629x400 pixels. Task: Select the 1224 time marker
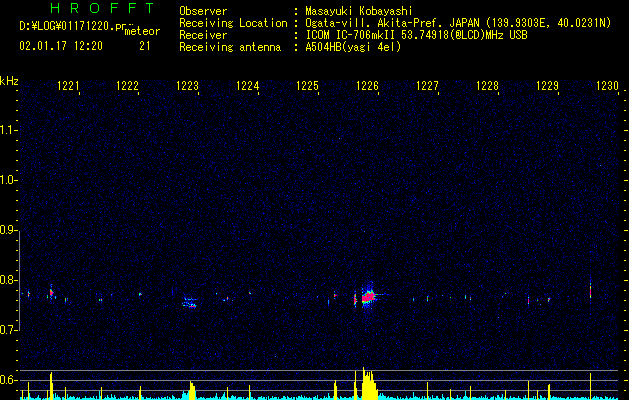point(248,86)
